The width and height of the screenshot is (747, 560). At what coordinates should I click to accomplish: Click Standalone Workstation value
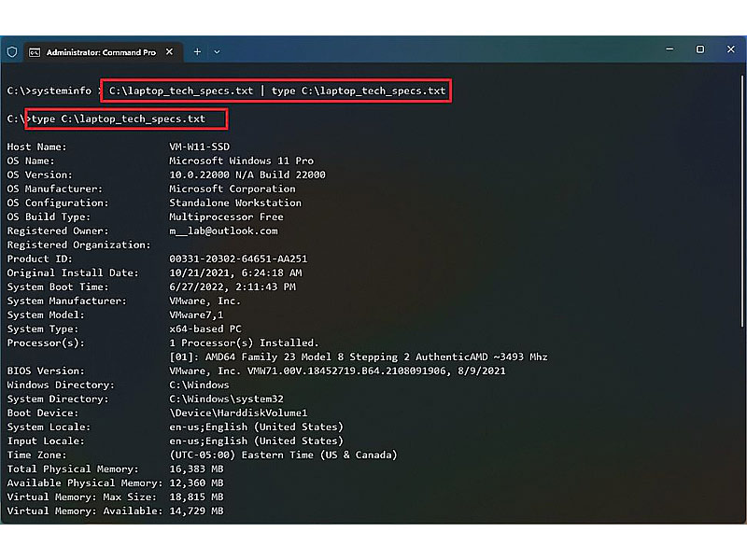[235, 203]
